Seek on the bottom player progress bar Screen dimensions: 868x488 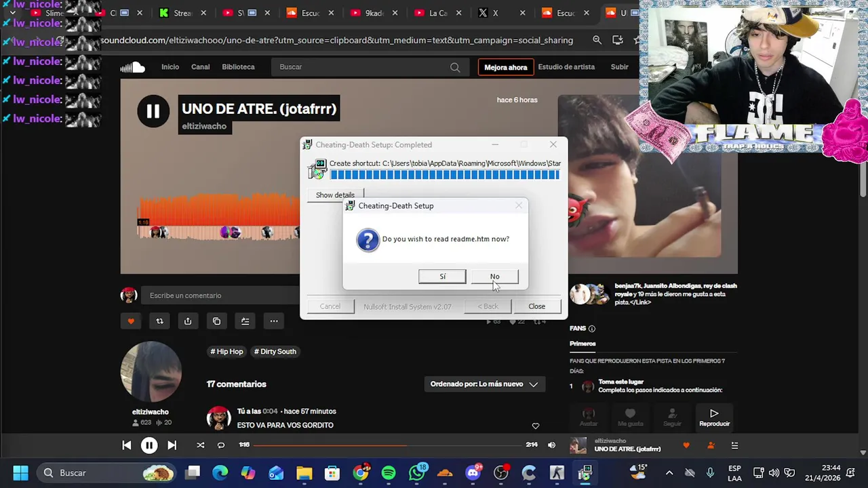[387, 445]
